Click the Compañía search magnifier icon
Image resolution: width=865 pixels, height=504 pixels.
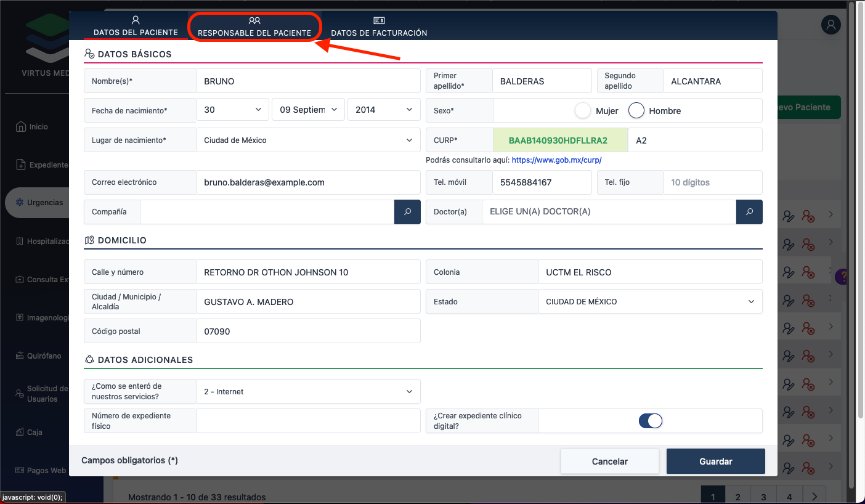coord(407,212)
